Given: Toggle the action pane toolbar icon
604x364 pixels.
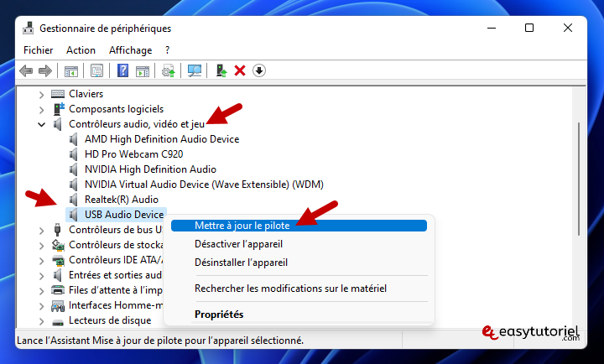Looking at the screenshot, I should click(x=143, y=71).
